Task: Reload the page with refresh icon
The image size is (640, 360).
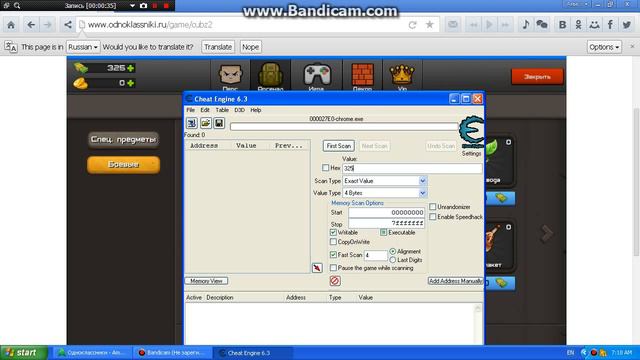Action: [x=412, y=25]
